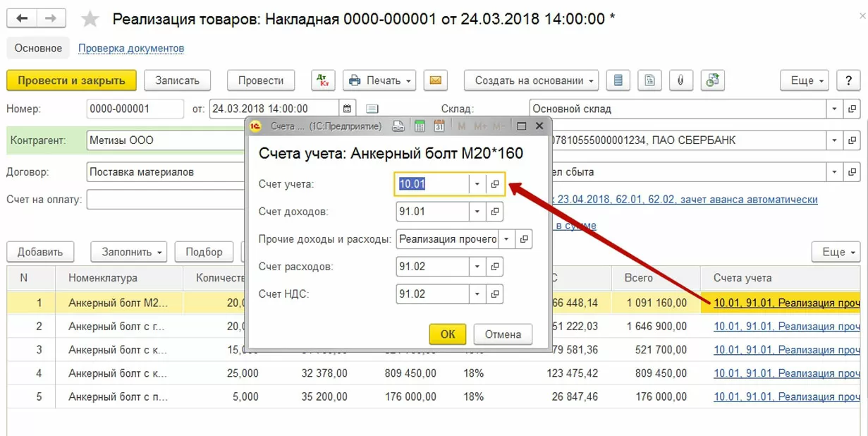Open settlement terms link with зачет аванса автоматически
Viewport: 868px width, 436px height.
[686, 200]
